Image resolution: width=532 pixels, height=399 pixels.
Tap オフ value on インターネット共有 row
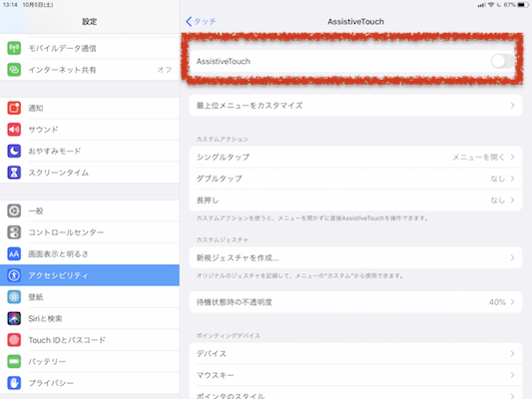coord(165,70)
